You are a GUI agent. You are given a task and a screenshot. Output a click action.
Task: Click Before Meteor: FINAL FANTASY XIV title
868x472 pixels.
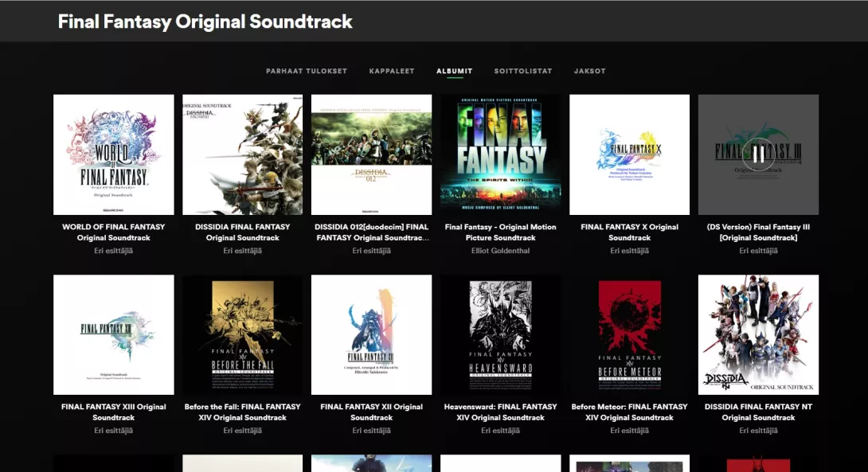click(629, 412)
